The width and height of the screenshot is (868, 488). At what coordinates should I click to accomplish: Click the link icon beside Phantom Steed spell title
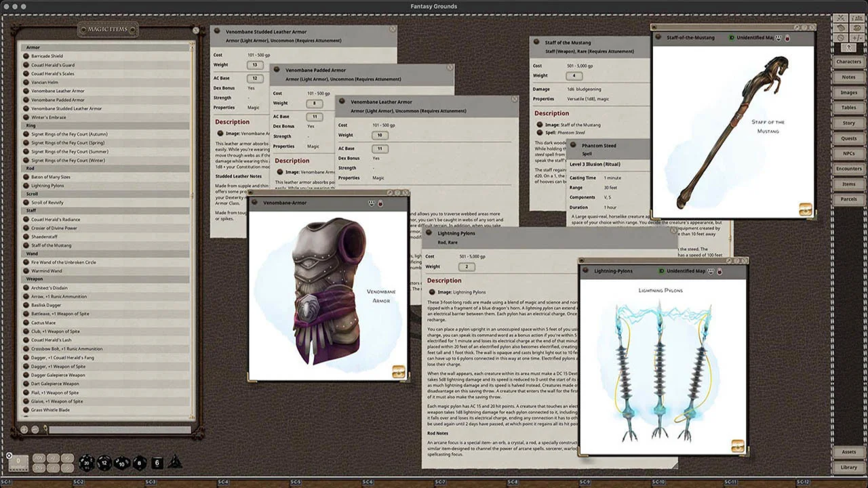tap(574, 146)
